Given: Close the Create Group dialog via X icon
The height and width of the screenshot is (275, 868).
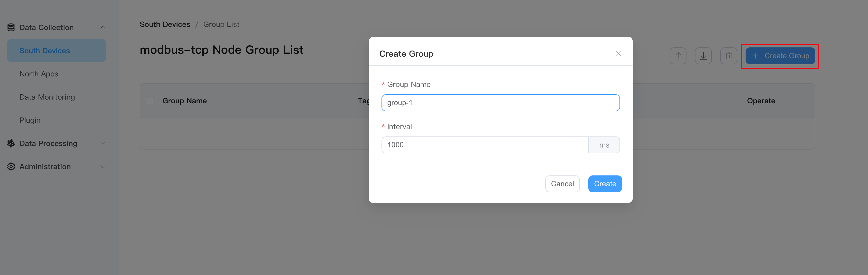Looking at the screenshot, I should tap(618, 53).
